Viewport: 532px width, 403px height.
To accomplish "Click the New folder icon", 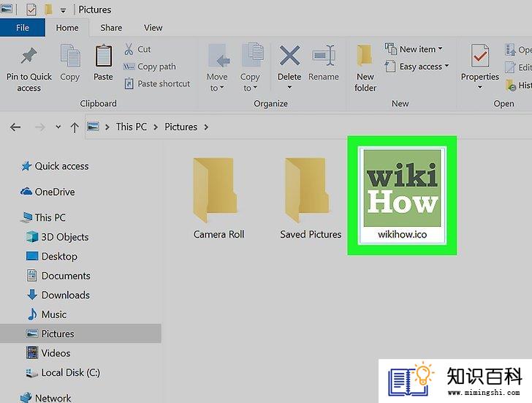I will tap(365, 56).
